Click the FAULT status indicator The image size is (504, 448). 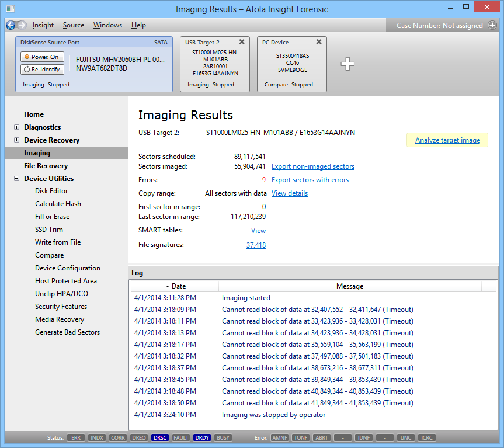(x=181, y=437)
